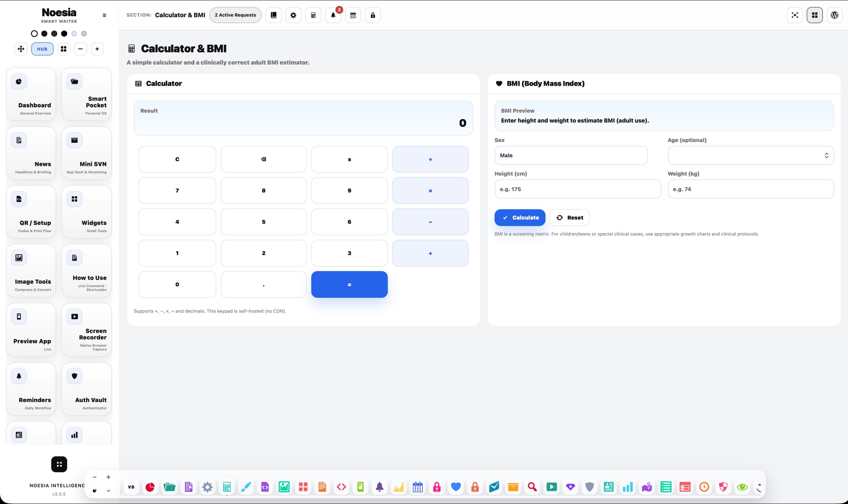Click the dock plus zoom button
848x504 pixels.
pyautogui.click(x=108, y=477)
